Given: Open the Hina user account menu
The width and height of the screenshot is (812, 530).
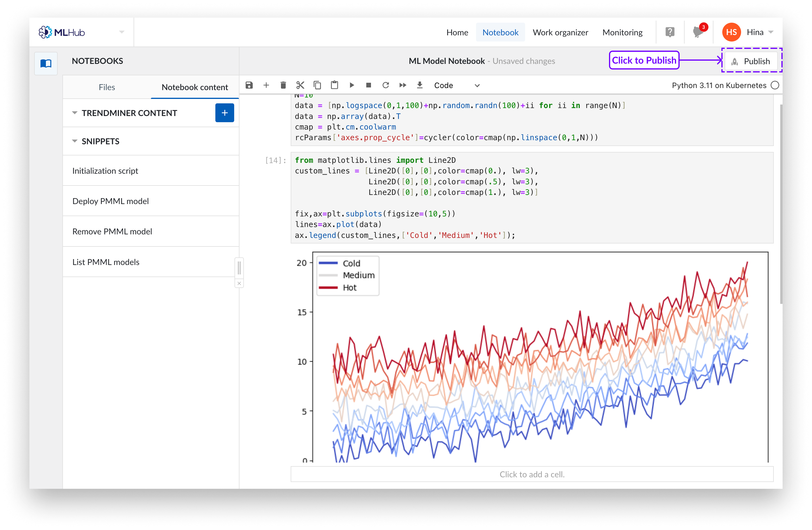Looking at the screenshot, I should (754, 32).
